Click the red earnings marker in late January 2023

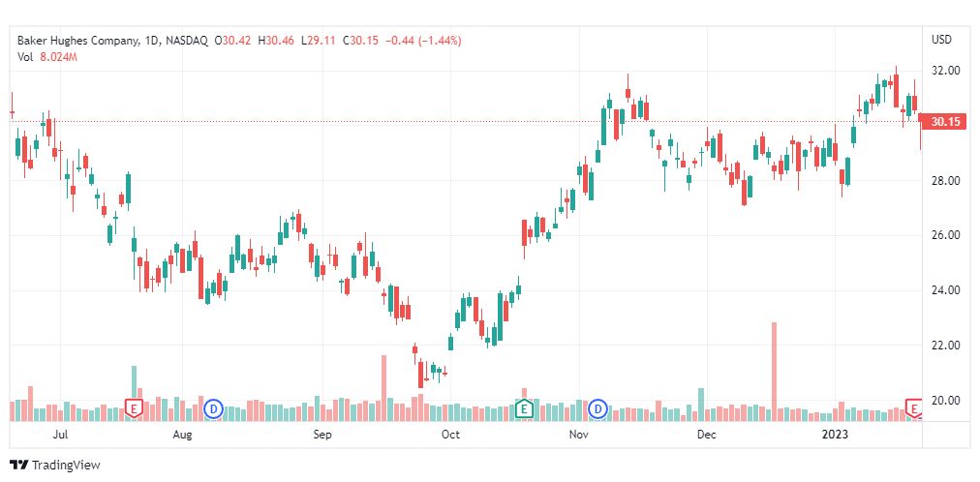pyautogui.click(x=914, y=409)
